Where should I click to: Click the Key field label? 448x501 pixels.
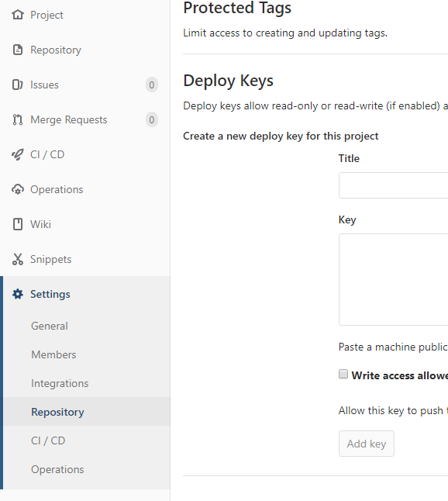point(347,219)
